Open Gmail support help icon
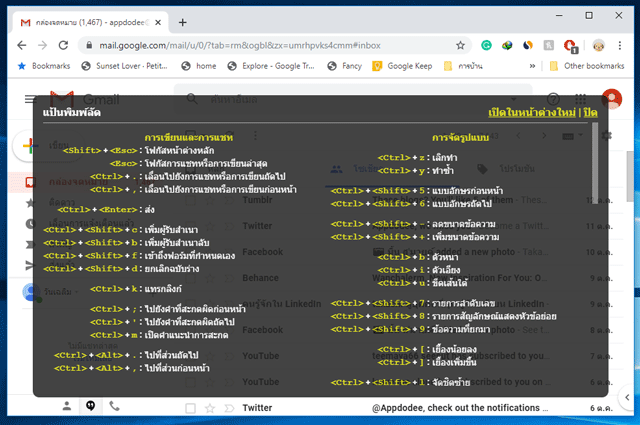This screenshot has width=640, height=425. (553, 99)
